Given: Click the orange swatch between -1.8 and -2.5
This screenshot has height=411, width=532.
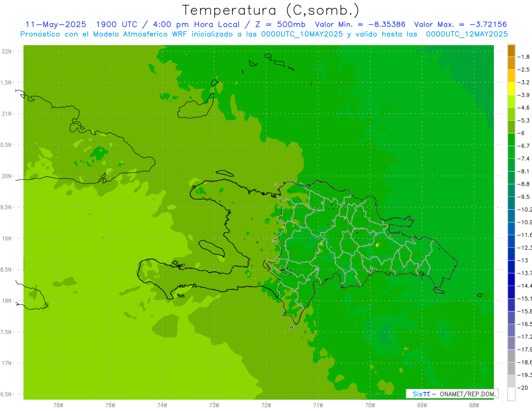Looking at the screenshot, I should [x=511, y=63].
